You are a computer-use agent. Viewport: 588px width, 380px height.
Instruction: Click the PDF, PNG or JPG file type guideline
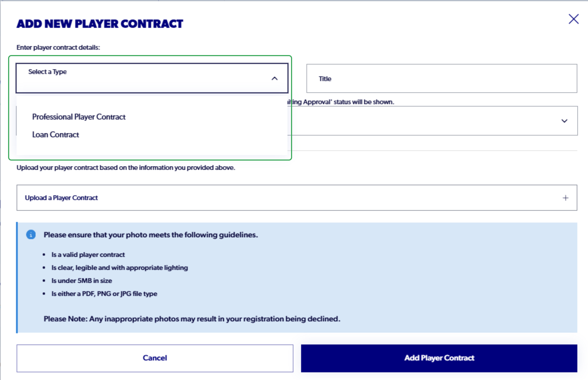point(104,294)
